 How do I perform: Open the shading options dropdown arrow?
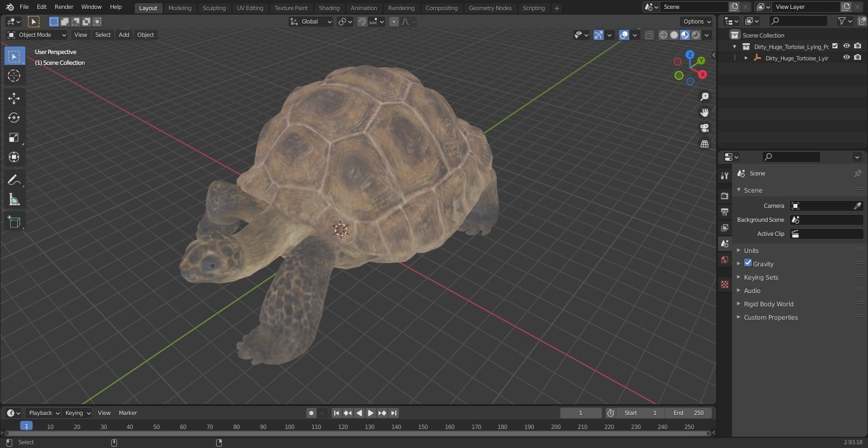point(707,35)
